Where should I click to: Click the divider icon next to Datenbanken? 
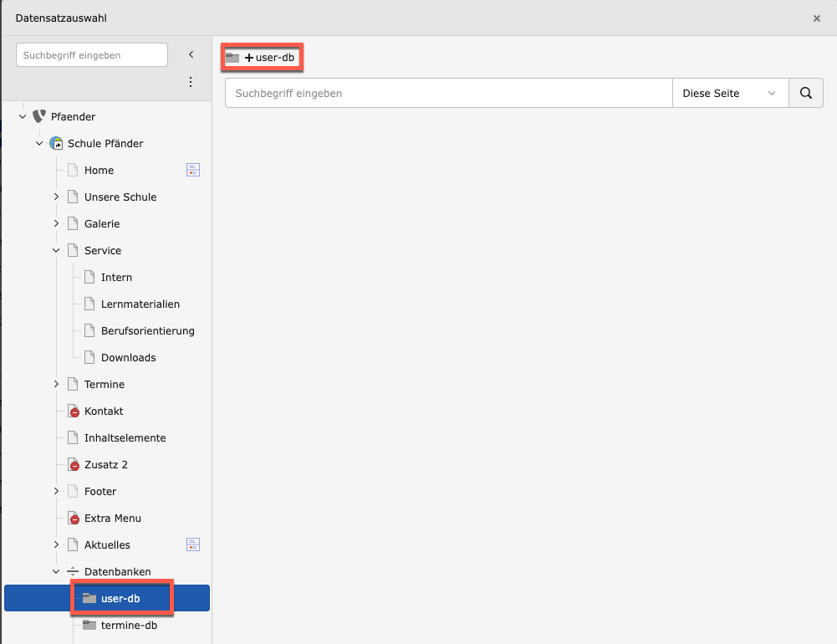(73, 571)
